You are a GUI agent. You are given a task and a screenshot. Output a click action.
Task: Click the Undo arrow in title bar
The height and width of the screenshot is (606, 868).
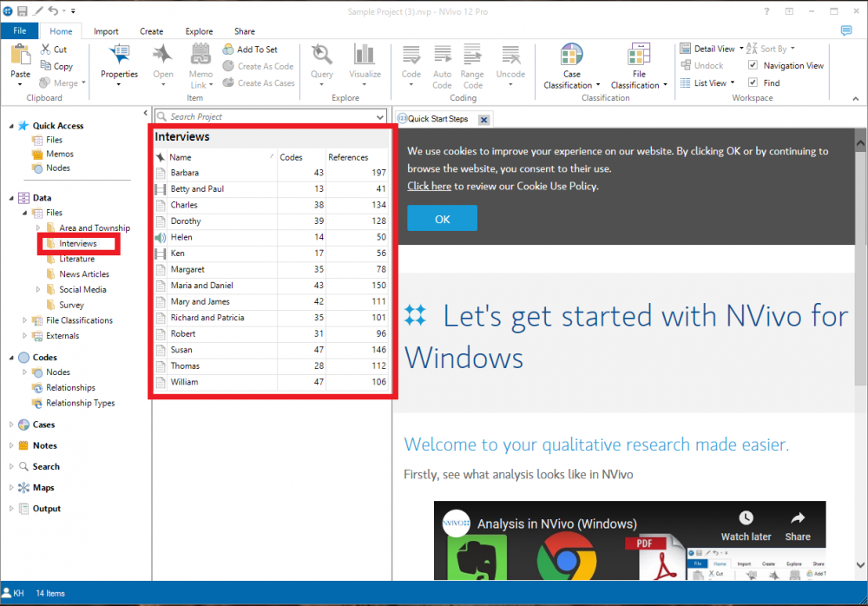click(53, 10)
